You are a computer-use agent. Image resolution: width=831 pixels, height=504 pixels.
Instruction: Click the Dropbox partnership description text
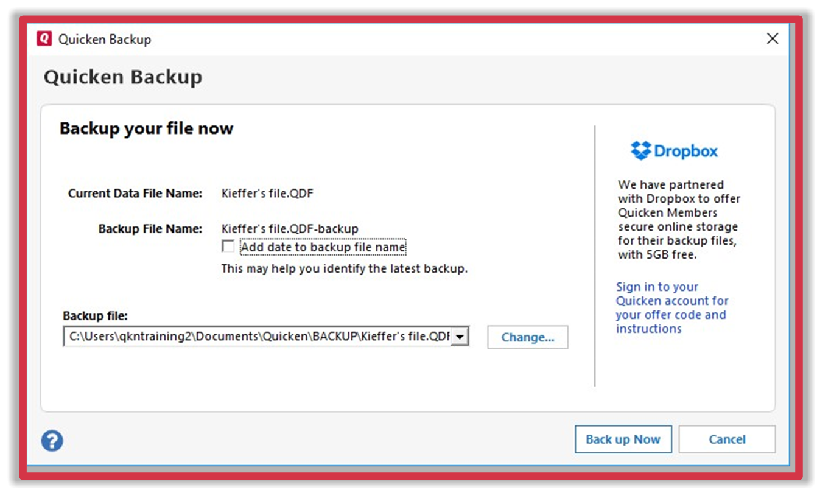pos(678,219)
